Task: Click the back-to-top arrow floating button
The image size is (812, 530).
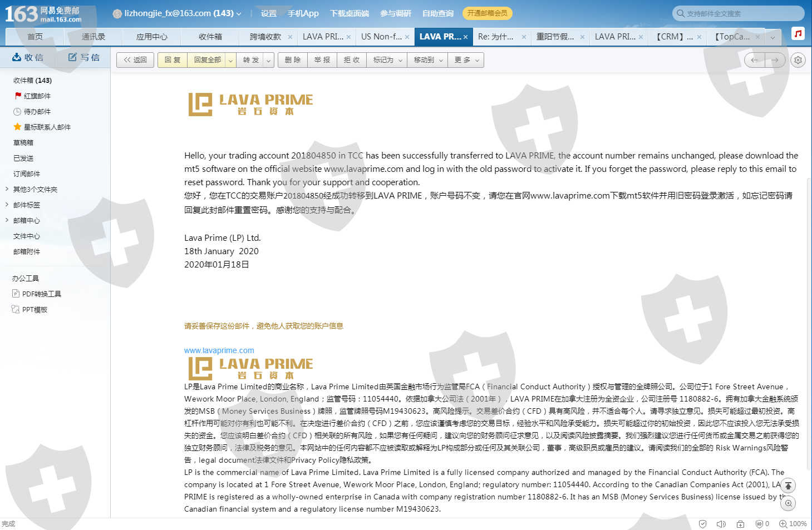Action: pyautogui.click(x=788, y=486)
